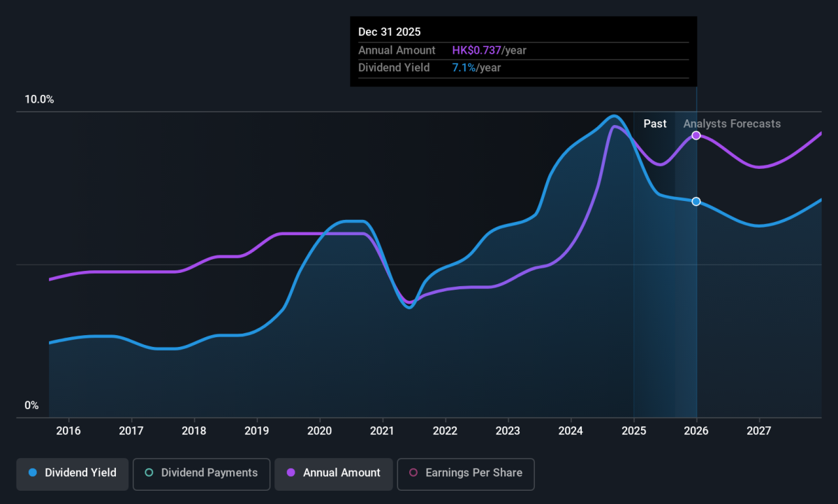Click the 2020 x-axis year label
The height and width of the screenshot is (504, 838).
(319, 430)
